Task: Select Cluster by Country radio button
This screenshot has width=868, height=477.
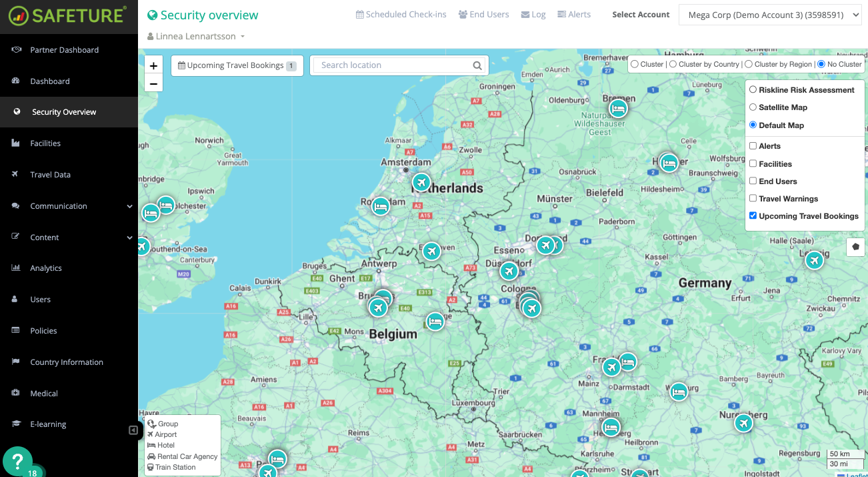Action: point(673,64)
